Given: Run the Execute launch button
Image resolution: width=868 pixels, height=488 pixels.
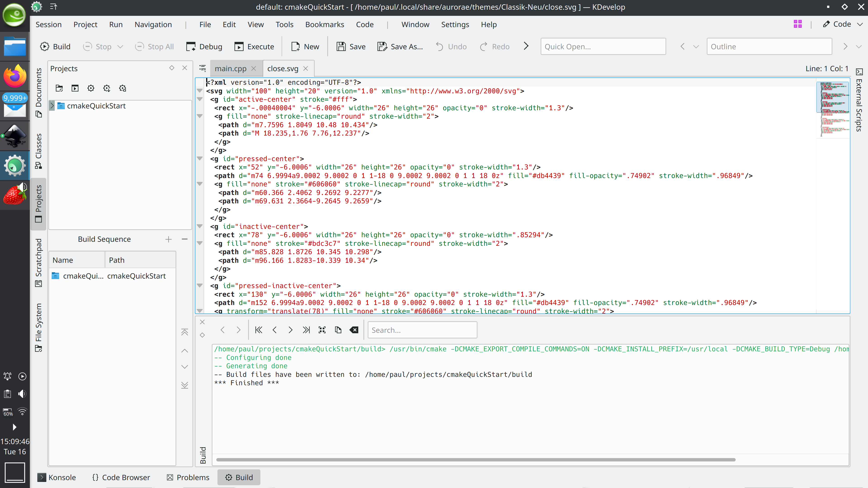Looking at the screenshot, I should pyautogui.click(x=254, y=47).
